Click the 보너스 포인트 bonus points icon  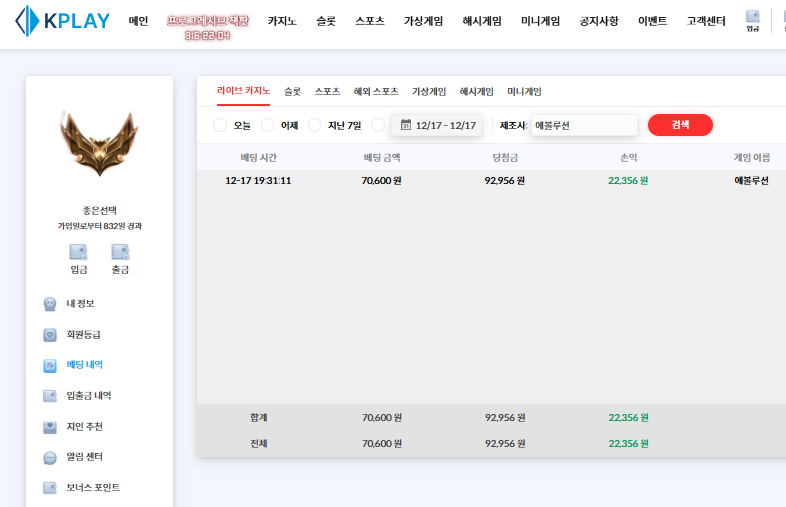point(50,488)
